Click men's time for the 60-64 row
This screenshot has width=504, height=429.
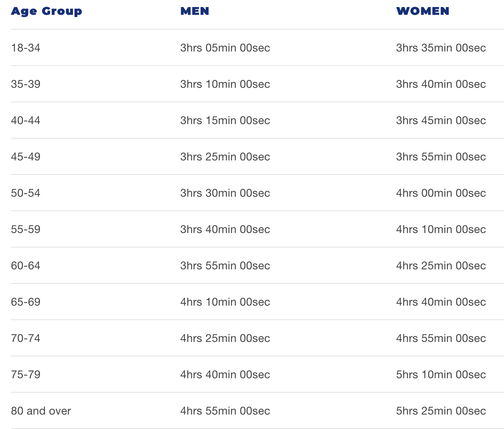pyautogui.click(x=225, y=266)
